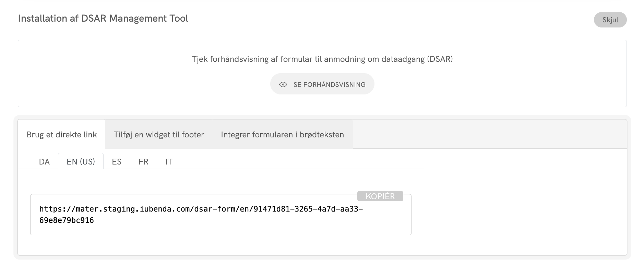Image resolution: width=644 pixels, height=272 pixels.
Task: Click the blank space right of the IT tab
Action: pos(295,161)
